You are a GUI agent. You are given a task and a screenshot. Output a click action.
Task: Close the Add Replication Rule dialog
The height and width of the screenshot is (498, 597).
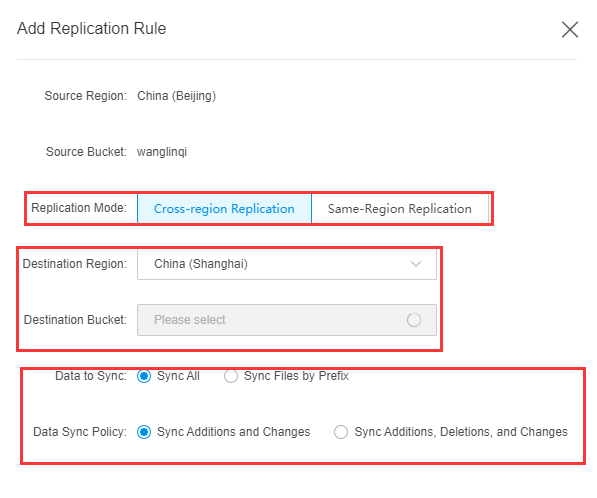click(x=570, y=30)
